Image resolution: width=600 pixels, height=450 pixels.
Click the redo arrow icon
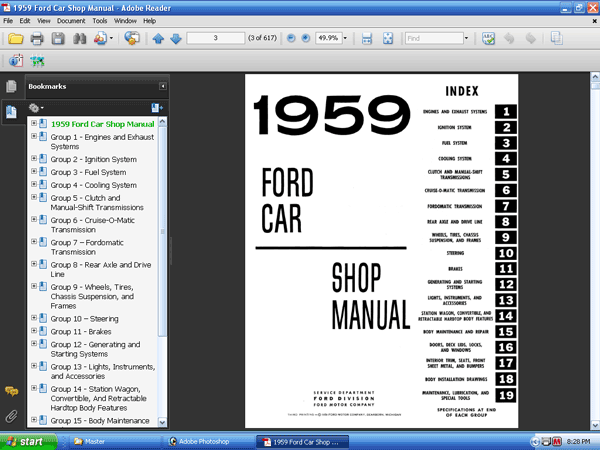pos(530,38)
